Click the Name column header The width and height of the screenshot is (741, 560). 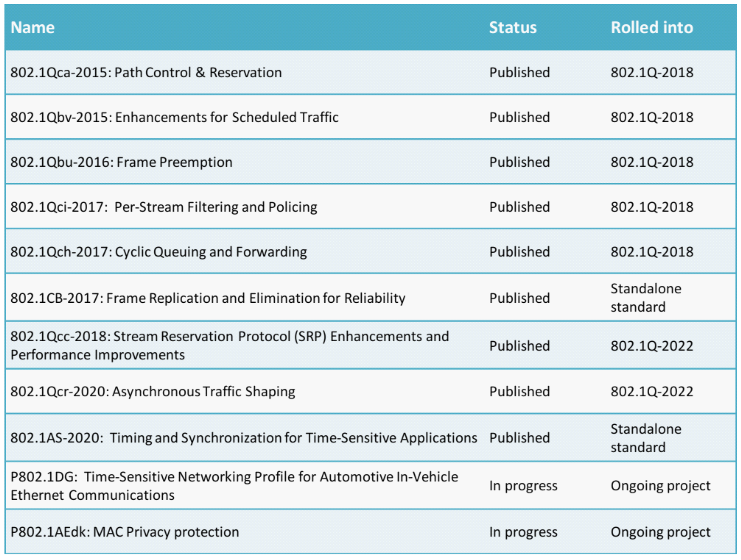coord(32,28)
